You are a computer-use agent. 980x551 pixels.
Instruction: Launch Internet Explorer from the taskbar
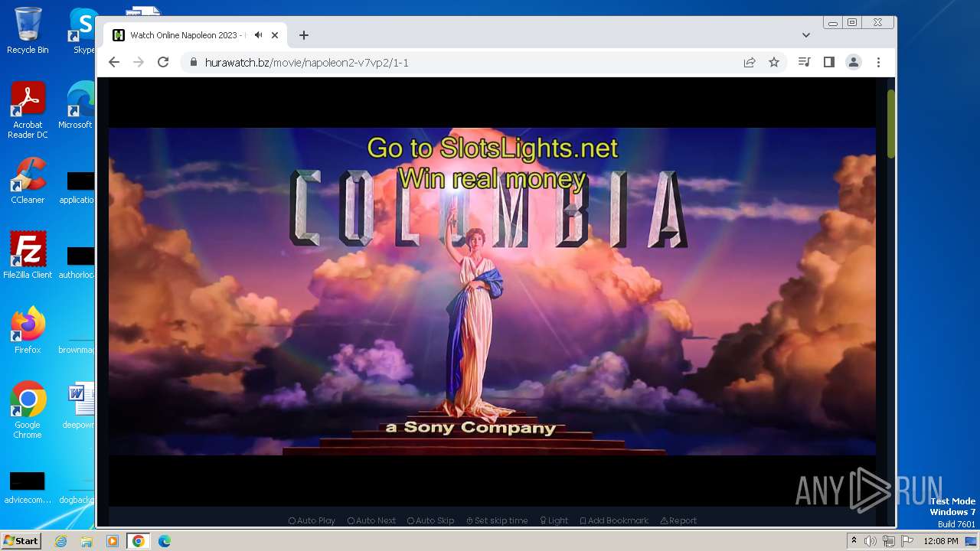(60, 541)
